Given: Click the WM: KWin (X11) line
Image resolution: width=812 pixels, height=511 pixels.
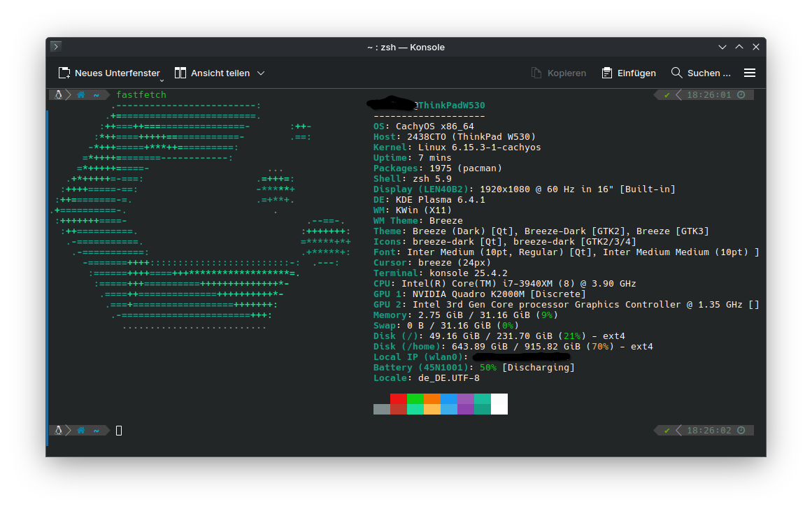Looking at the screenshot, I should [412, 210].
